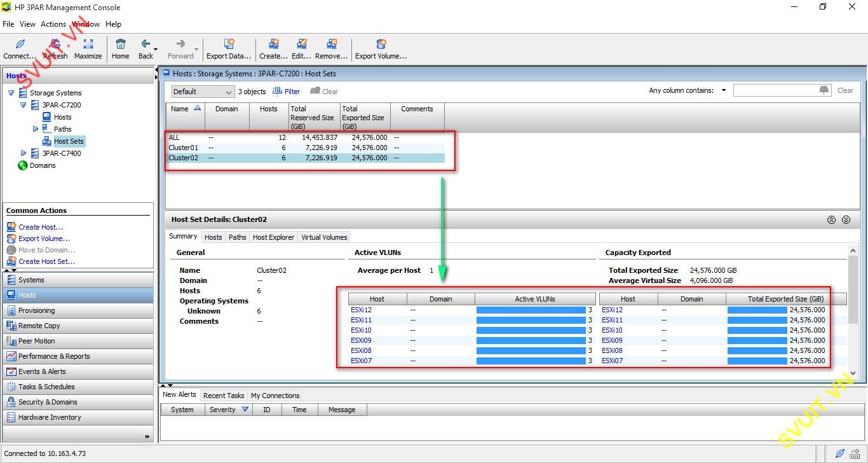868x463 pixels.
Task: Click the Edit toolbar icon
Action: click(301, 44)
